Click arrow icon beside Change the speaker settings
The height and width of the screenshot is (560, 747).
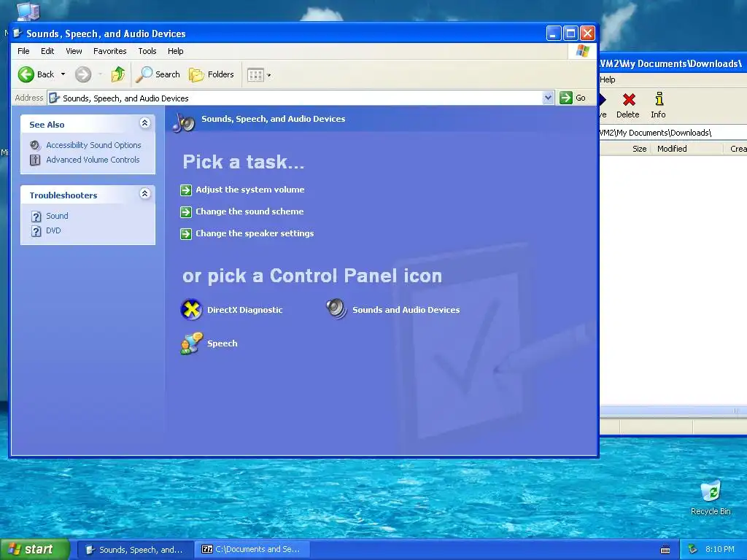coord(186,234)
